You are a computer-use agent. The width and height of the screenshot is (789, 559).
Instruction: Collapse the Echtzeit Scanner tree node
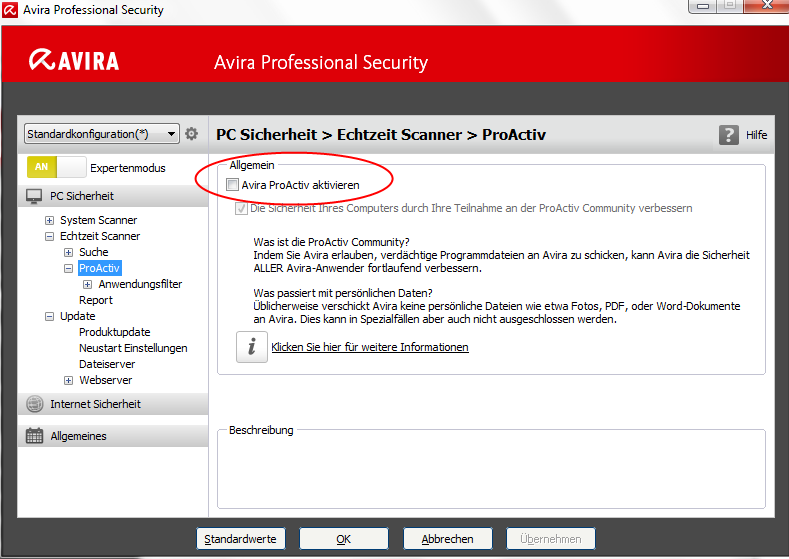(x=50, y=236)
